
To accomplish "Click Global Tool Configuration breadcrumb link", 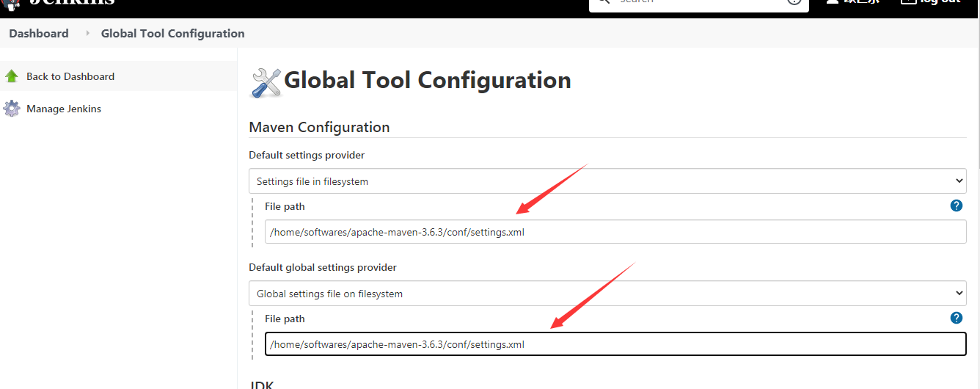I will (173, 34).
